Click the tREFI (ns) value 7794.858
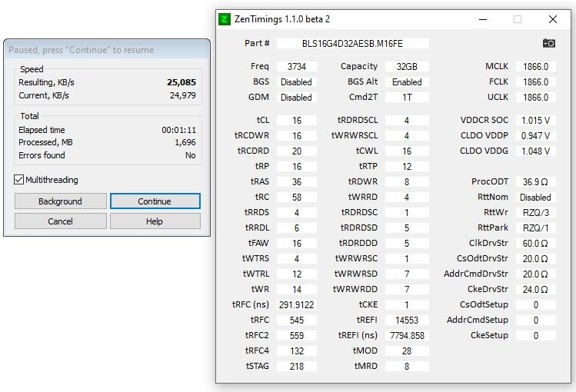 click(407, 335)
